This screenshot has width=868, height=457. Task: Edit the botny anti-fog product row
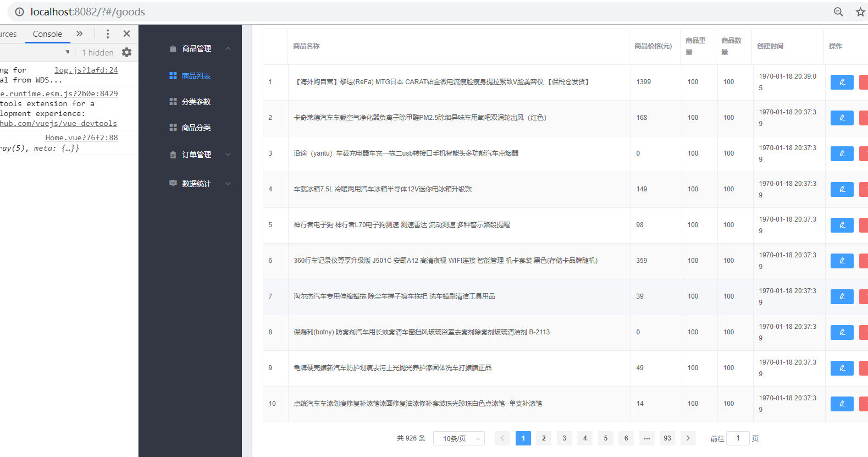(842, 332)
